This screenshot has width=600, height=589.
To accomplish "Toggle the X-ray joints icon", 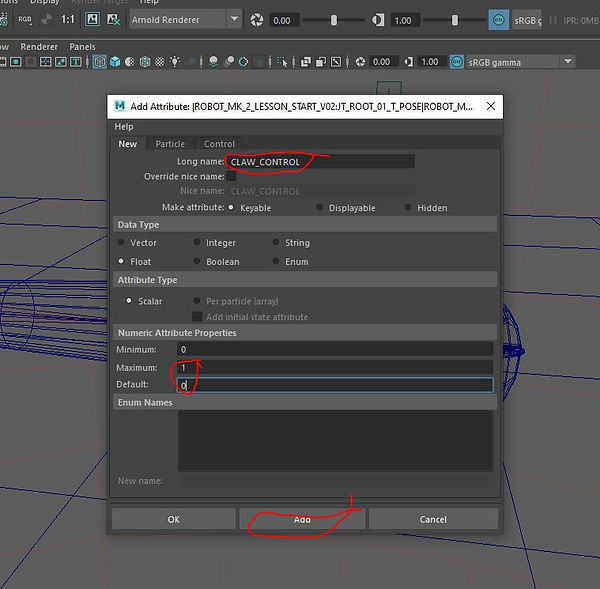I will (x=336, y=62).
